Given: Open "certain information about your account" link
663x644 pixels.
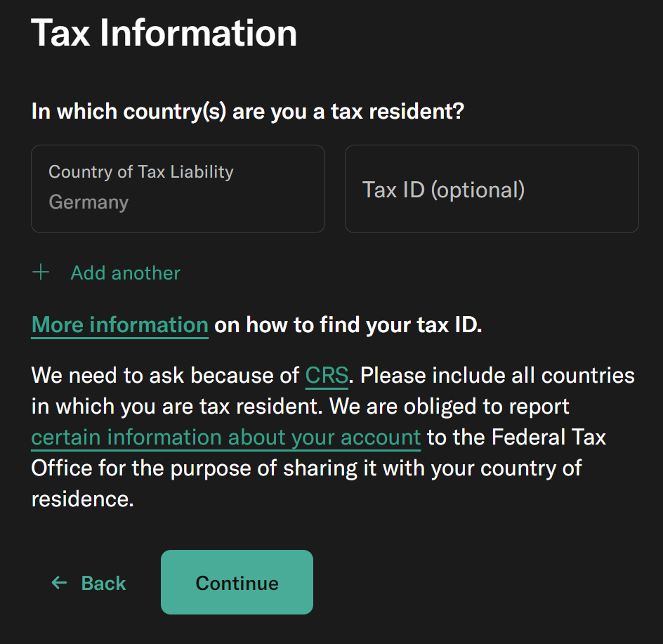Looking at the screenshot, I should point(225,438).
